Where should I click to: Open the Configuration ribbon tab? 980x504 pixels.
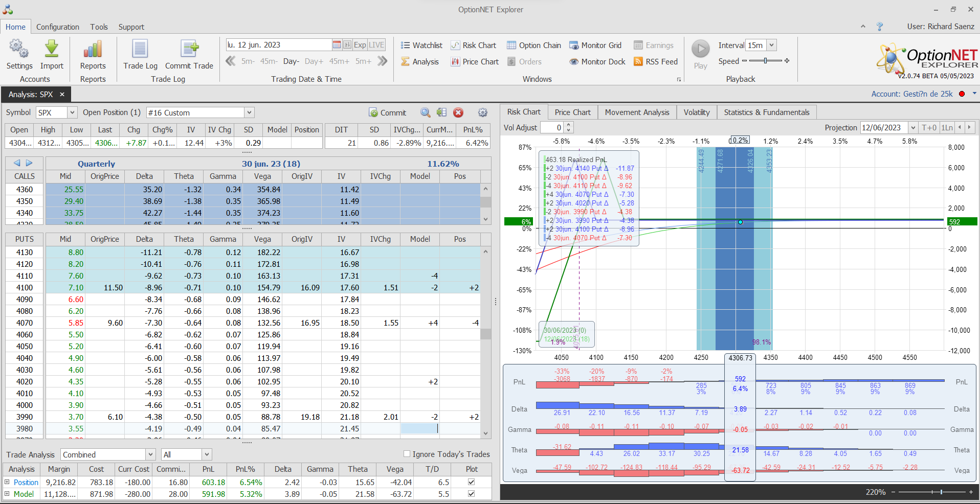58,27
